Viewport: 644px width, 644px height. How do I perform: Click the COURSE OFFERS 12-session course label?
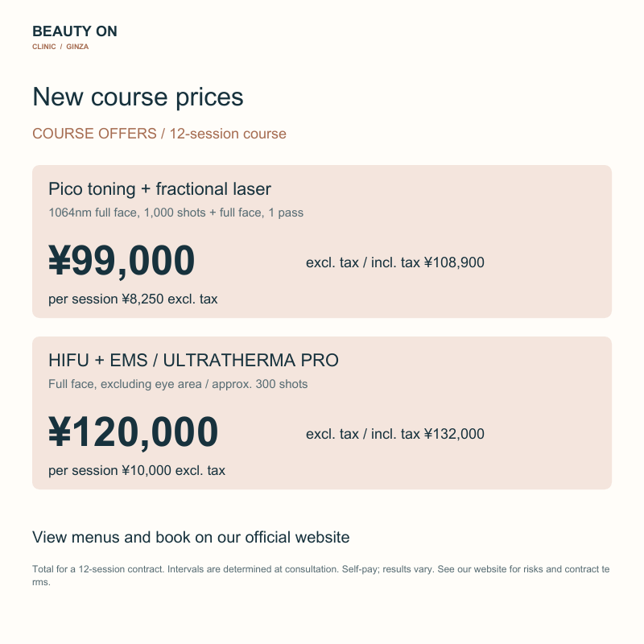159,134
